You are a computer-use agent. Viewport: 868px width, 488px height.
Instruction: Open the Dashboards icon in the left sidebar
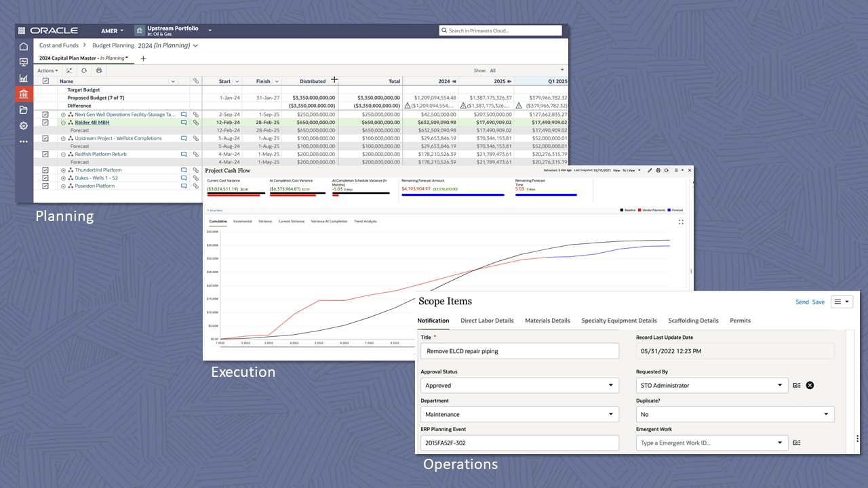tap(23, 62)
